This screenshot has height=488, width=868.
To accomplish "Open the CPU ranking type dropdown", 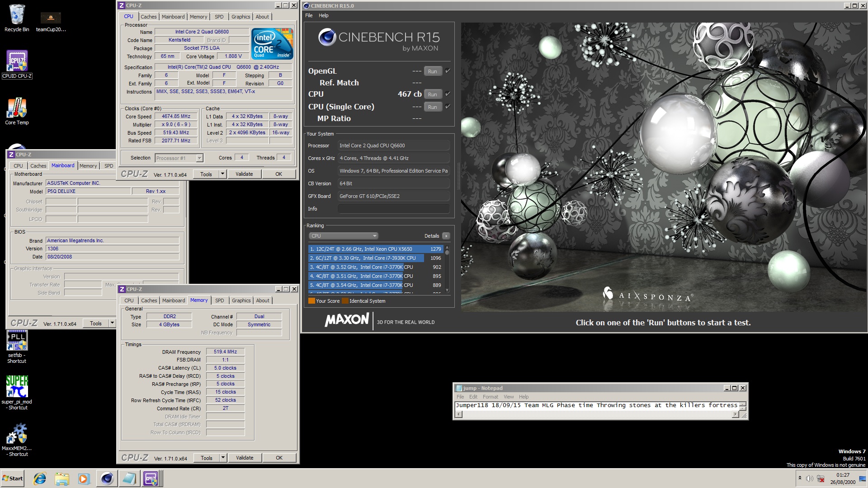I will [x=343, y=236].
